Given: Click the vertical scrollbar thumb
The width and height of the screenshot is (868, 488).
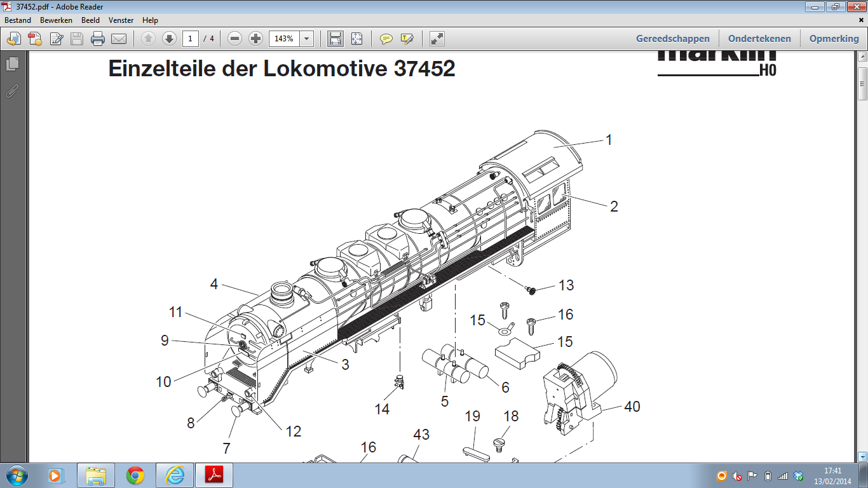Looking at the screenshot, I should coord(862,83).
